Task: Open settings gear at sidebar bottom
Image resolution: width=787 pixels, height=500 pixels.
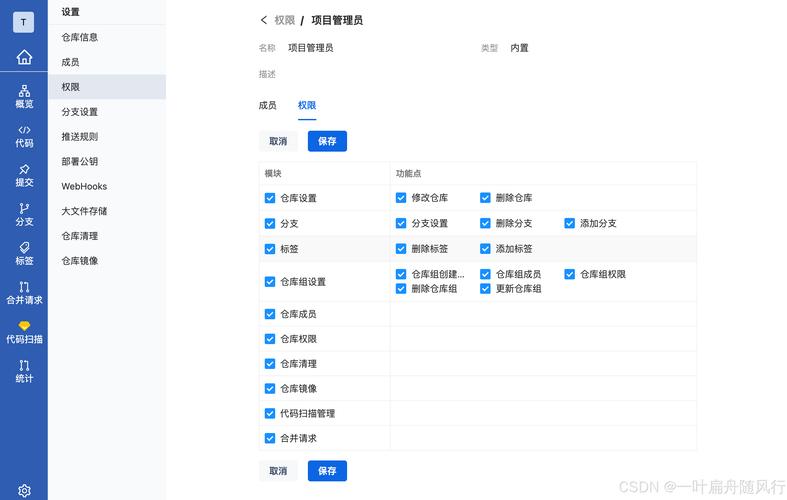Action: coord(24,490)
